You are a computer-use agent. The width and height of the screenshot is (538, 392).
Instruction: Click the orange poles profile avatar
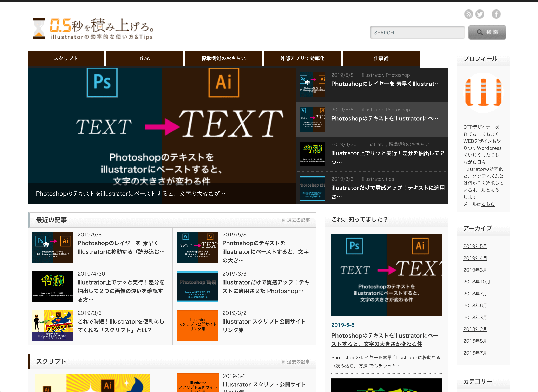click(483, 93)
